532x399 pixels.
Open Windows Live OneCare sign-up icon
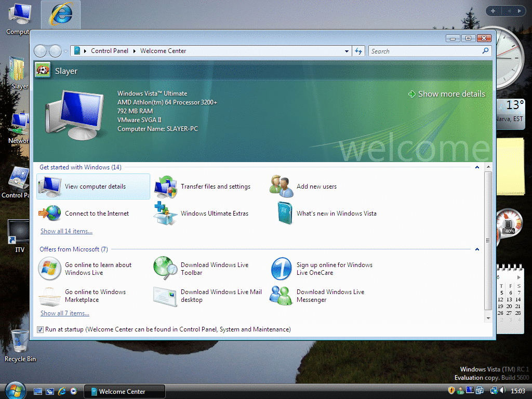click(x=282, y=269)
